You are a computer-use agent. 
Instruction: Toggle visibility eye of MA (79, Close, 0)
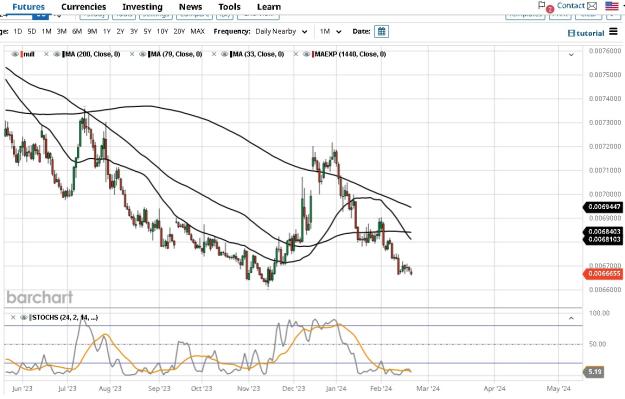click(142, 54)
